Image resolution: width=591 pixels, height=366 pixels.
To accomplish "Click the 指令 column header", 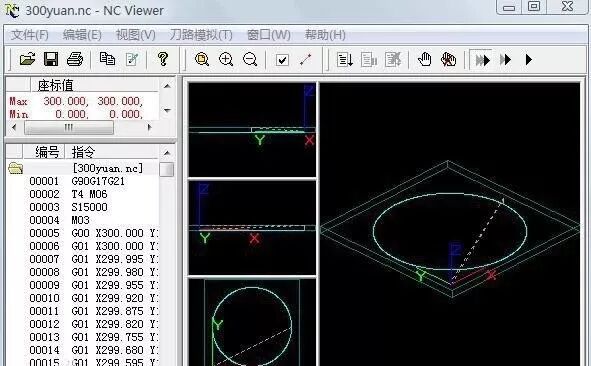I will click(x=111, y=152).
